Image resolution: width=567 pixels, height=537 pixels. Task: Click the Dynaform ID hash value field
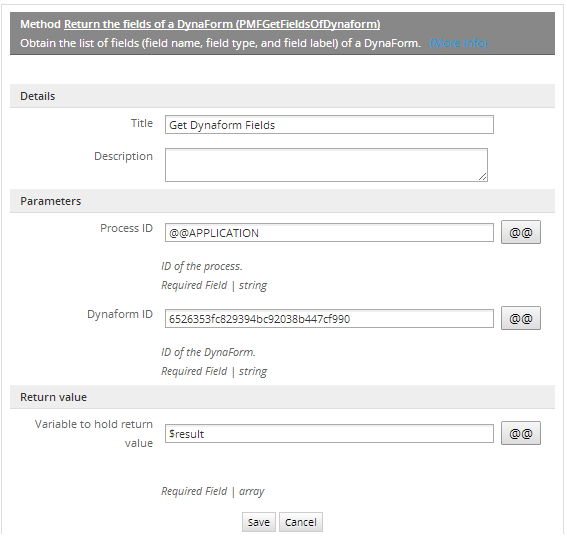click(x=329, y=319)
